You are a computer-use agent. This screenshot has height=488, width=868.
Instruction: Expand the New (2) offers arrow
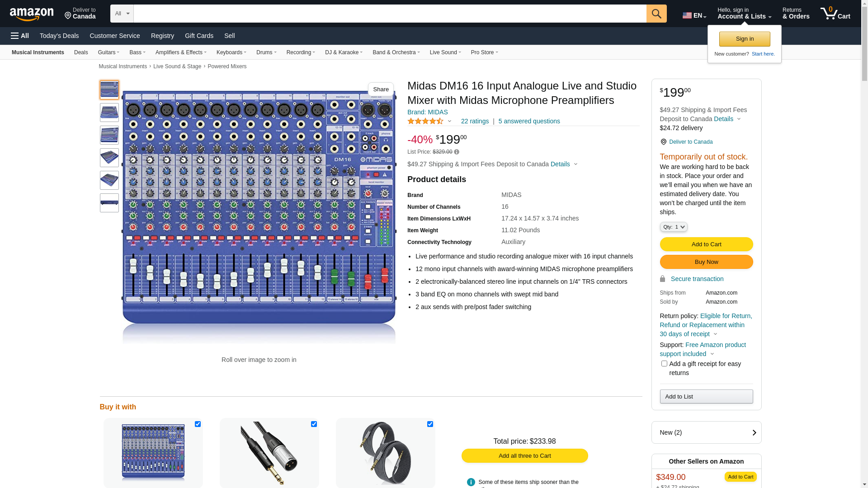(754, 432)
